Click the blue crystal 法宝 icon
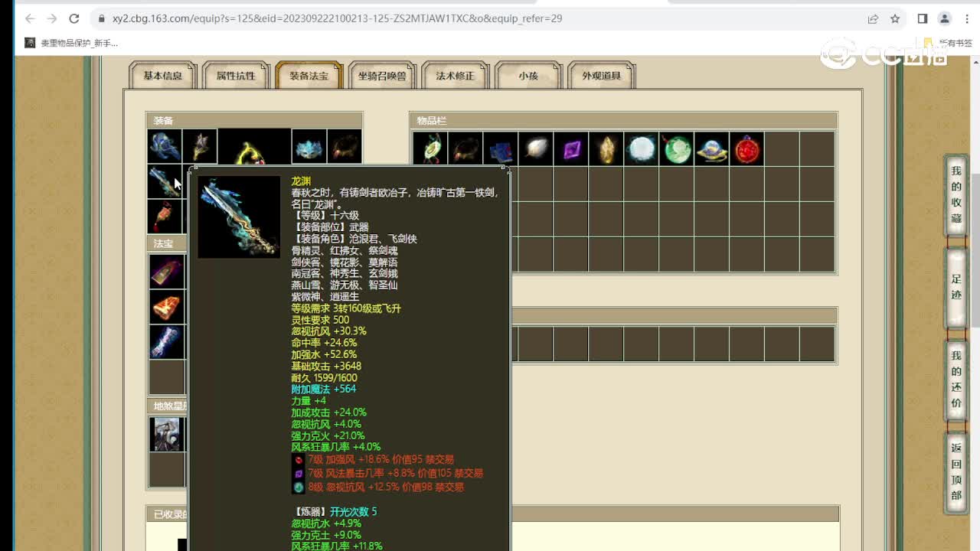This screenshot has width=980, height=551. (x=166, y=342)
